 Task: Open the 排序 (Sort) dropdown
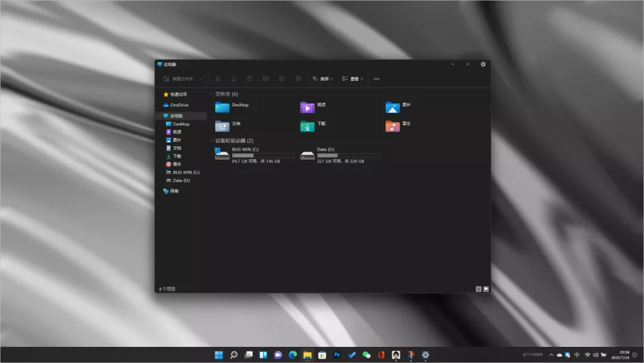[x=322, y=78]
